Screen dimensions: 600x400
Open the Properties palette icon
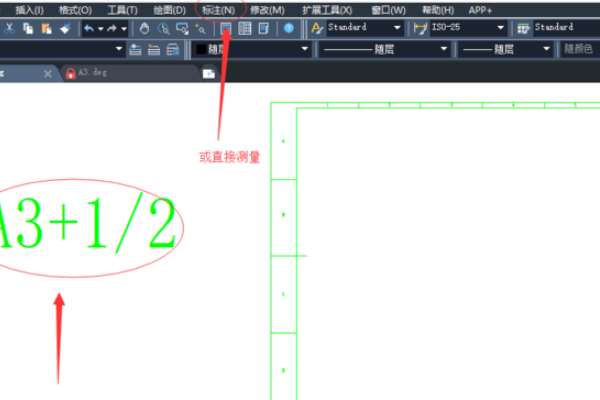pos(226,28)
